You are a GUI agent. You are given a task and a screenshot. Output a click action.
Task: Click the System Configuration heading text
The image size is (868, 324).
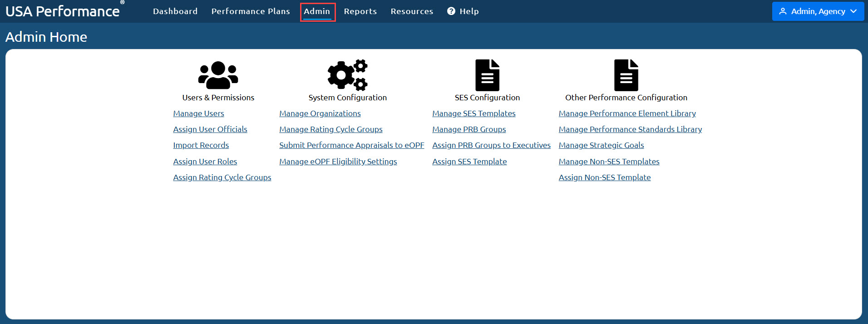click(348, 98)
